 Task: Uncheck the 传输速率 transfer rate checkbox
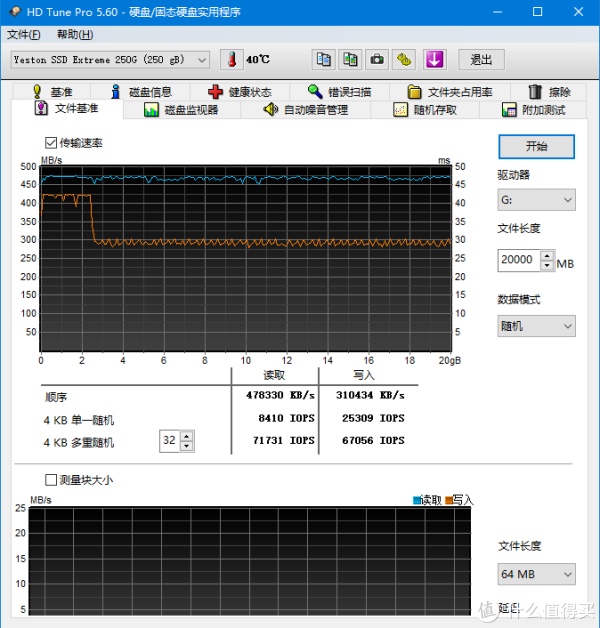pyautogui.click(x=51, y=143)
